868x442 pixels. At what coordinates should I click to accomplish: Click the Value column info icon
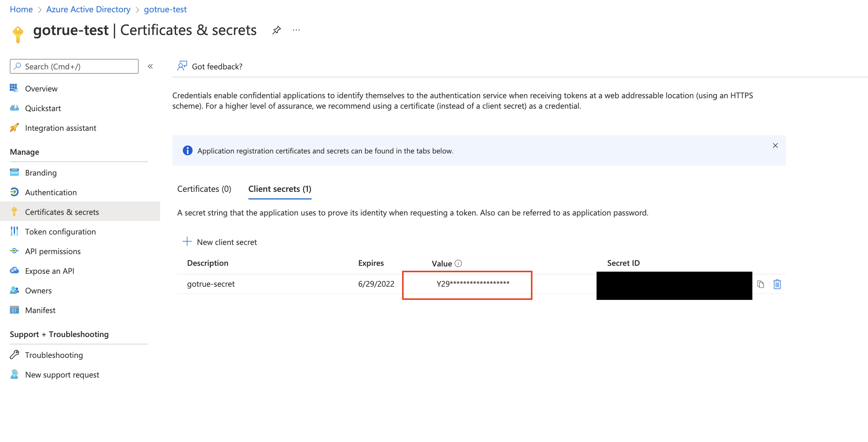point(458,263)
